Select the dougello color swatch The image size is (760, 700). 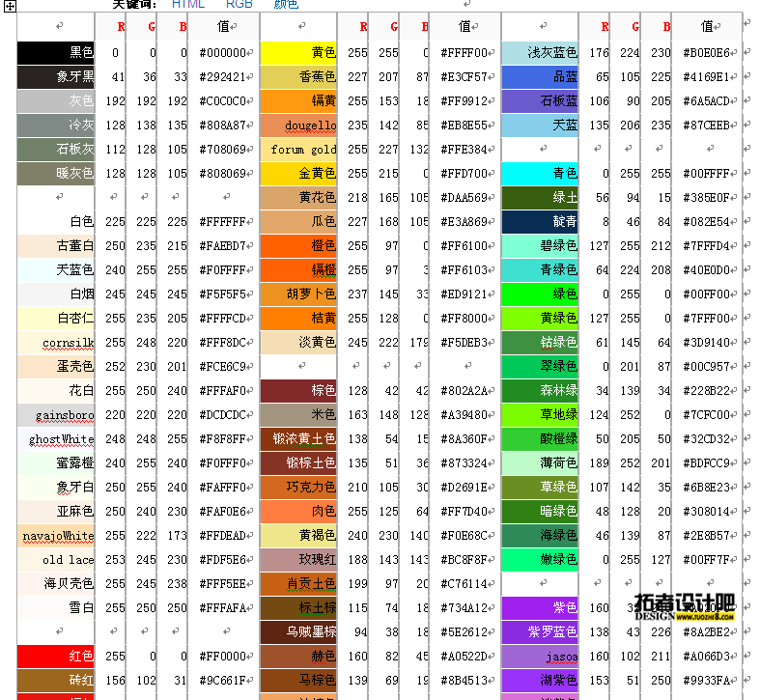click(298, 126)
